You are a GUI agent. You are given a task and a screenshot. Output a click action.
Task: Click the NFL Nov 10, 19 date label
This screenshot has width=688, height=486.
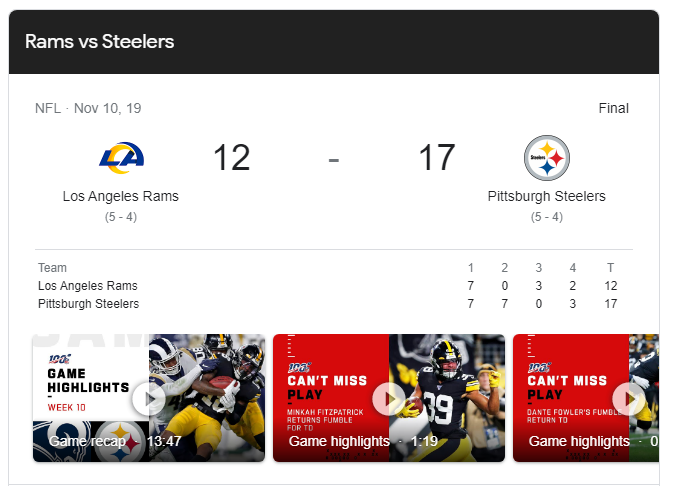tap(88, 108)
